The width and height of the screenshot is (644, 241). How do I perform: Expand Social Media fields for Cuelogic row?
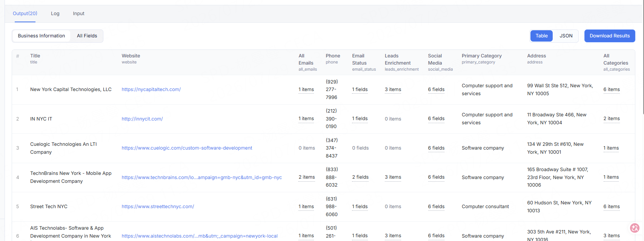tap(436, 148)
